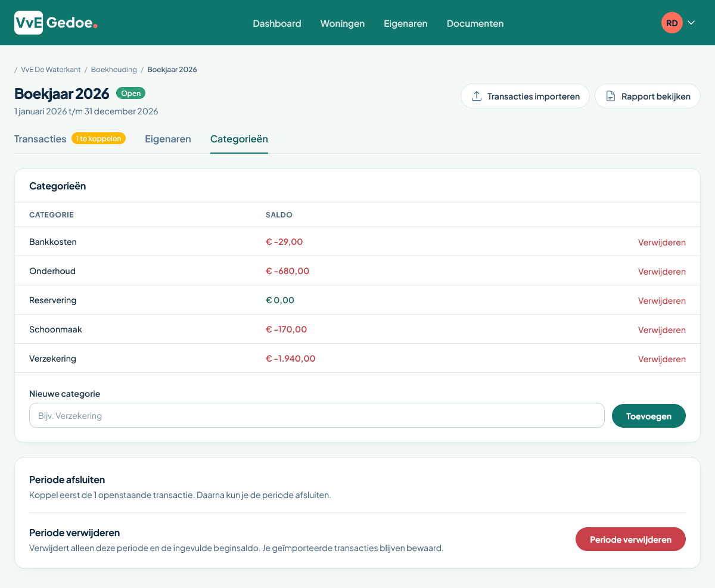This screenshot has height=588, width=715.
Task: Click the € -29,00 balance
Action: 284,242
